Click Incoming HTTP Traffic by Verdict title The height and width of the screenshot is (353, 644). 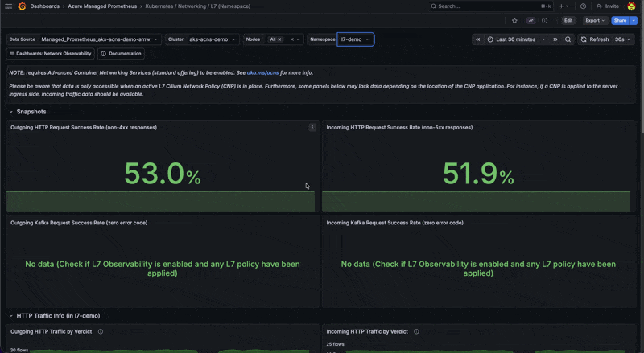367,331
